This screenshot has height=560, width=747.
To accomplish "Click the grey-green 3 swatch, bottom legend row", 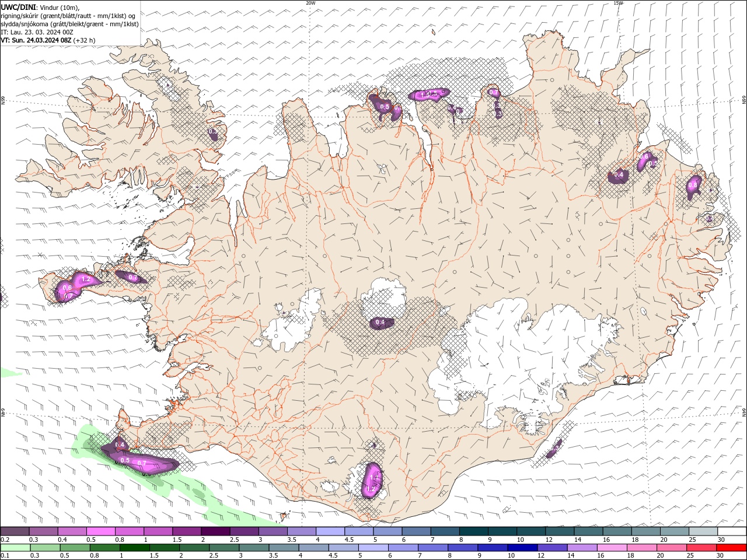I will [x=254, y=548].
